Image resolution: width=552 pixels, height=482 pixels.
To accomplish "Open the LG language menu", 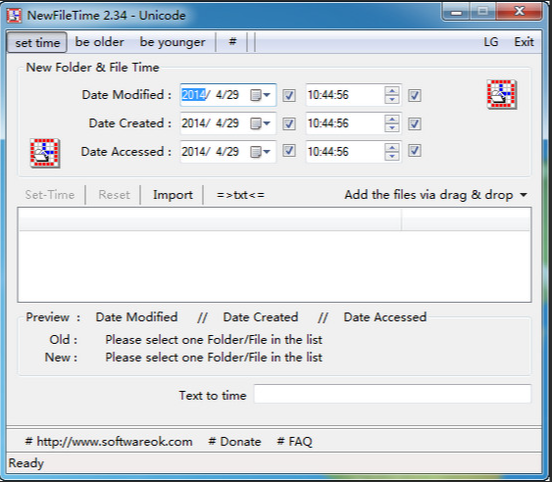I will point(491,42).
